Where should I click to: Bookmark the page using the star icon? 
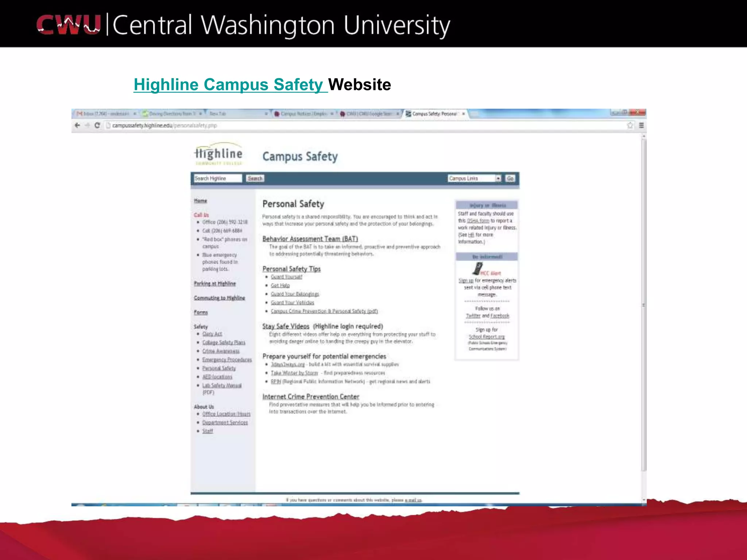pos(630,125)
